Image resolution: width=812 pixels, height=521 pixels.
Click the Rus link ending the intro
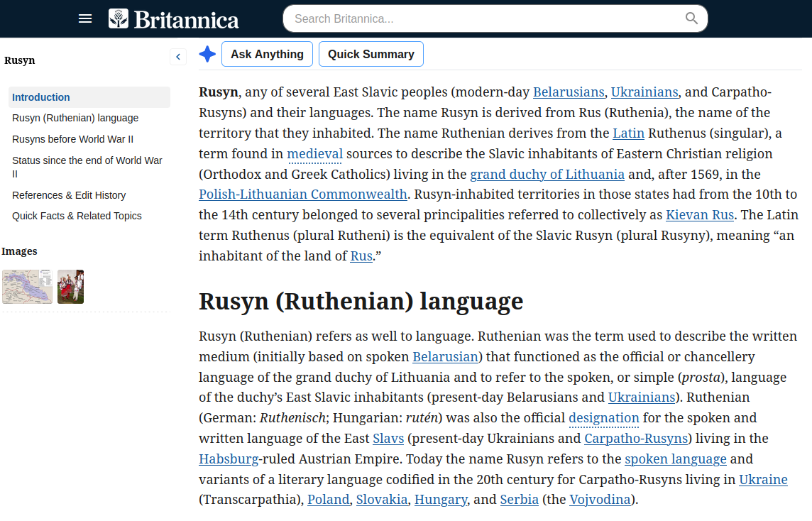tap(361, 256)
